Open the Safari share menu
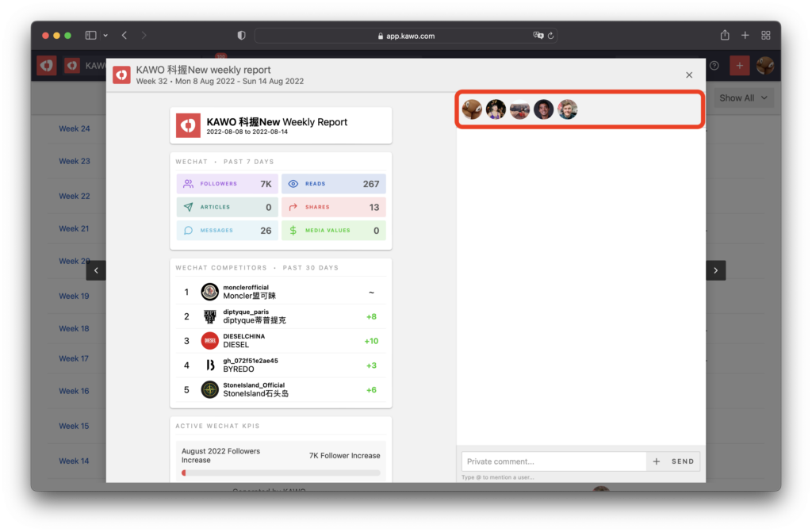Image resolution: width=812 pixels, height=532 pixels. click(725, 35)
